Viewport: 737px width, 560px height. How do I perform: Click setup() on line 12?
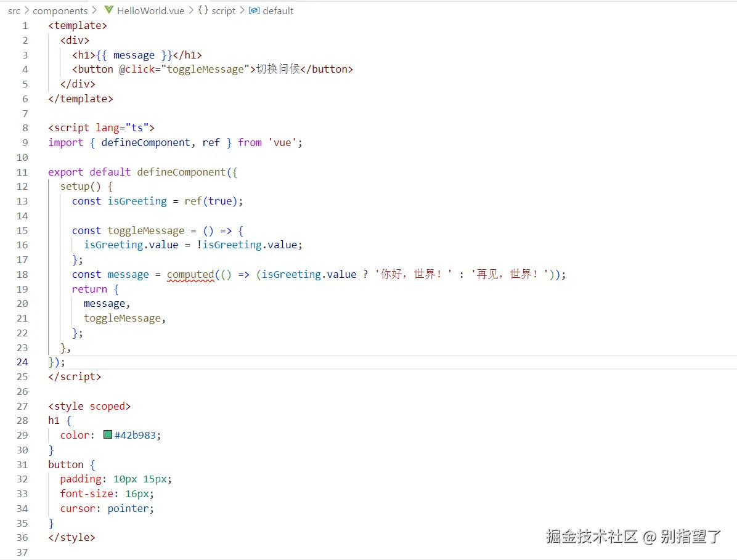tap(80, 187)
